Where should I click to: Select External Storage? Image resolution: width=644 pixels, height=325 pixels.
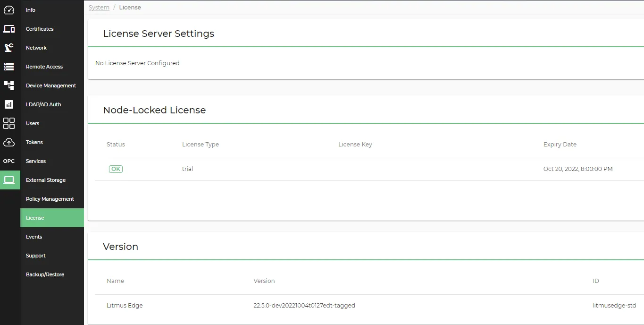click(46, 180)
